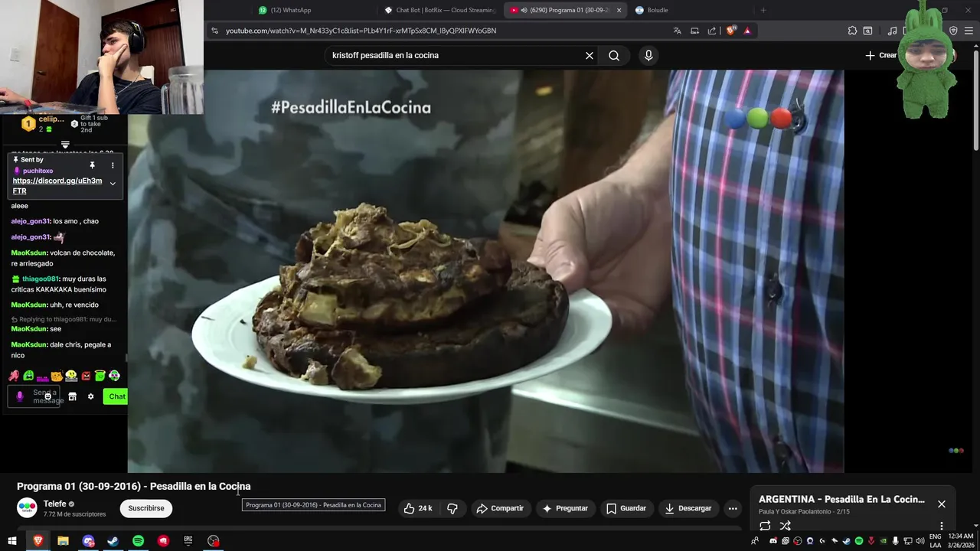Open pinned message three-dot options
Image resolution: width=980 pixels, height=551 pixels.
[113, 165]
